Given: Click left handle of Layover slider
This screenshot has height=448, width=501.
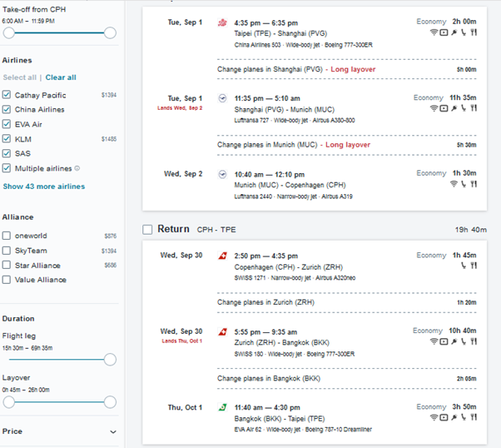Looking at the screenshot, I should [9, 402].
